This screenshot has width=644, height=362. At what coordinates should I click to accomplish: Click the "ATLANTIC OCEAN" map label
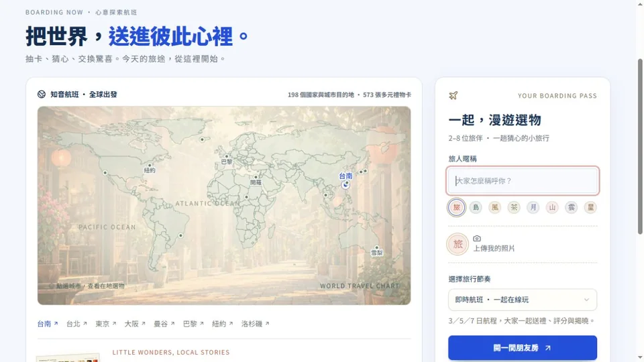(207, 204)
